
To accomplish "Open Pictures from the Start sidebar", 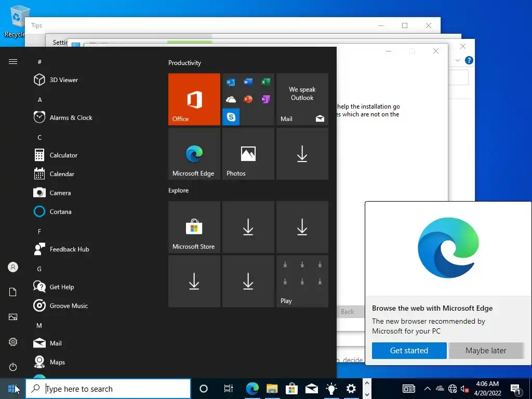I will click(13, 317).
